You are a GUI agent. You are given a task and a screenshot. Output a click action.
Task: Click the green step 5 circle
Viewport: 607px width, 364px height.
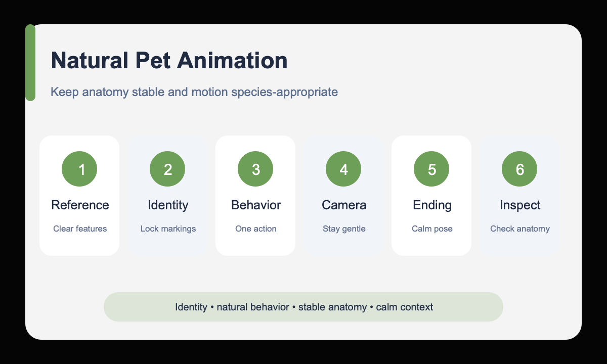pyautogui.click(x=431, y=169)
